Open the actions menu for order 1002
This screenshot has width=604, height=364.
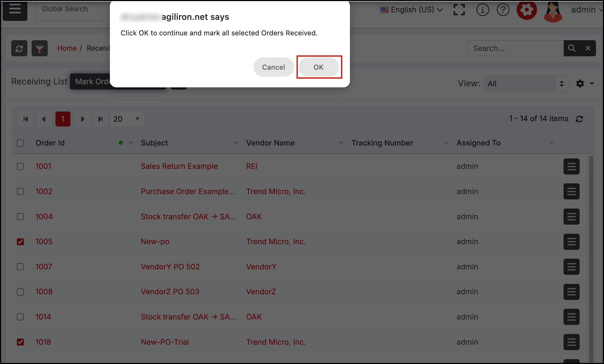click(x=572, y=191)
